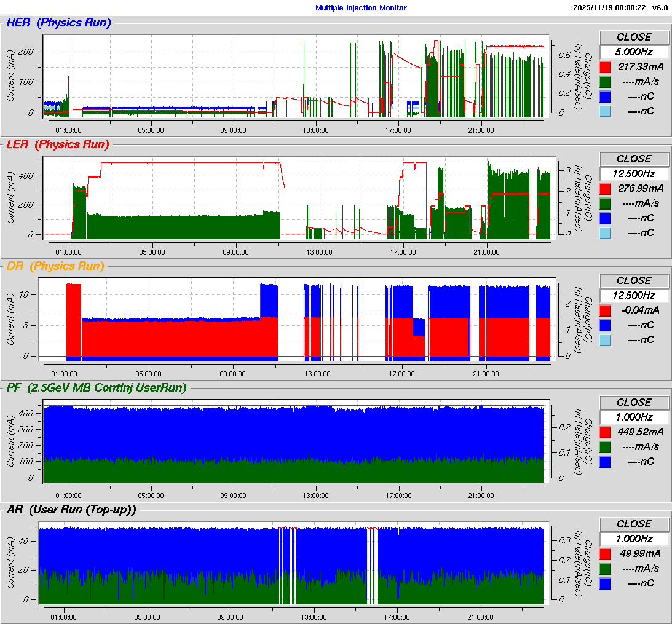The height and width of the screenshot is (624, 672).
Task: Toggle the blue charge swatch in AR legend
Action: tap(606, 583)
